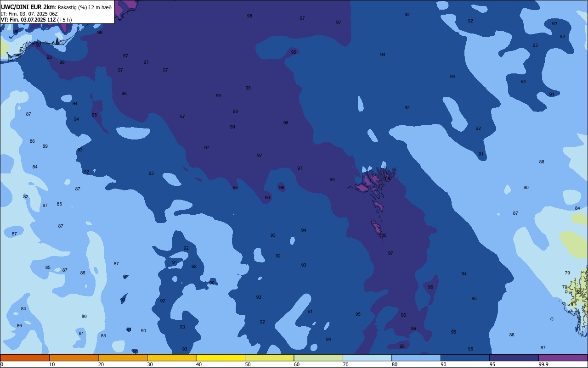Viewport: 588px width, 368px height.
Task: Click the "100" value on the southernmost Faroe island
Action: 383,235
